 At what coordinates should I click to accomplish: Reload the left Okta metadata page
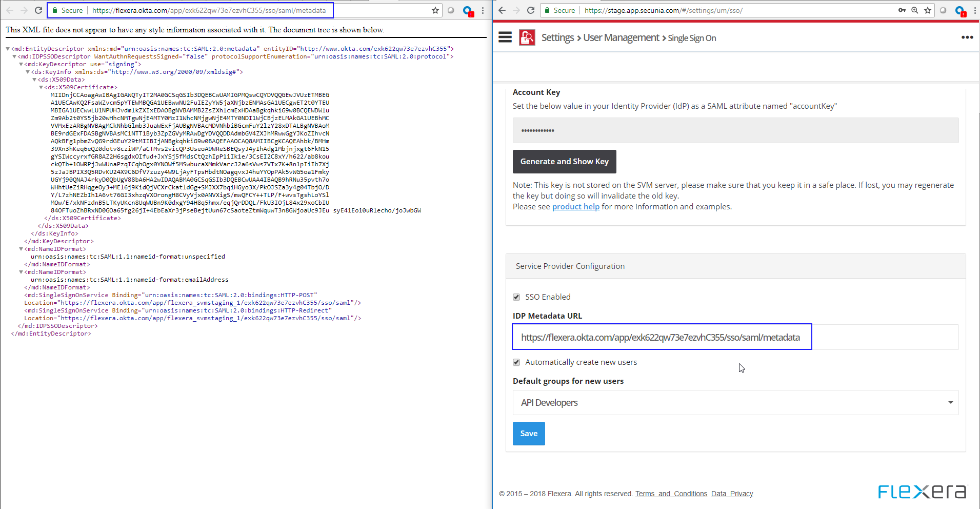pyautogui.click(x=38, y=10)
